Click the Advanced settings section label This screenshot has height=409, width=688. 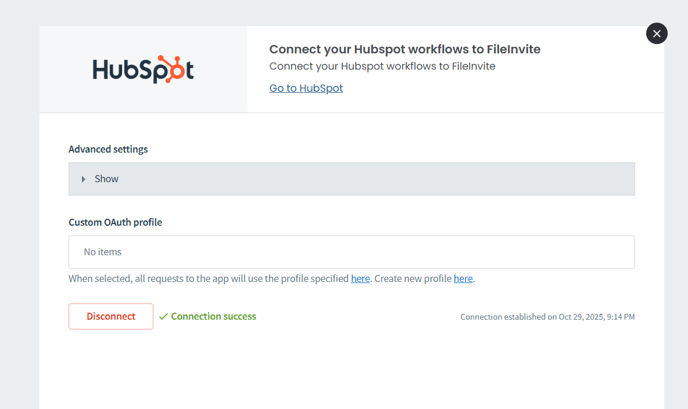(x=108, y=149)
